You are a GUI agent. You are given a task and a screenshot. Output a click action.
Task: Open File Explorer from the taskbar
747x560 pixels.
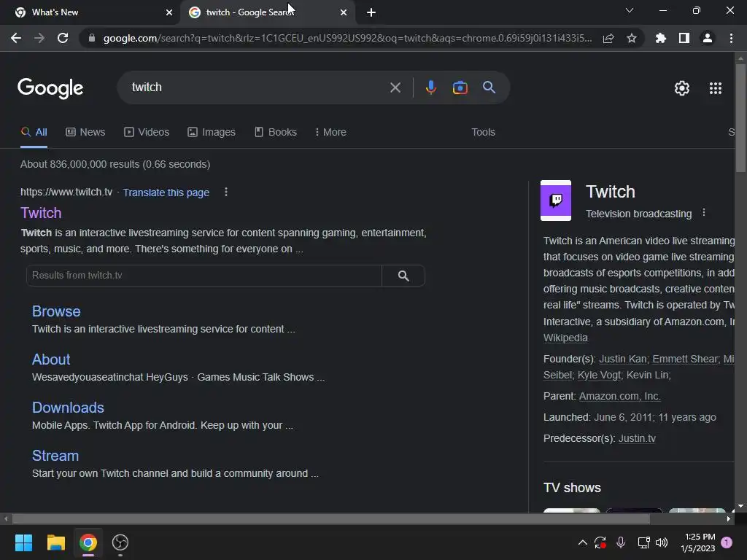[55, 542]
